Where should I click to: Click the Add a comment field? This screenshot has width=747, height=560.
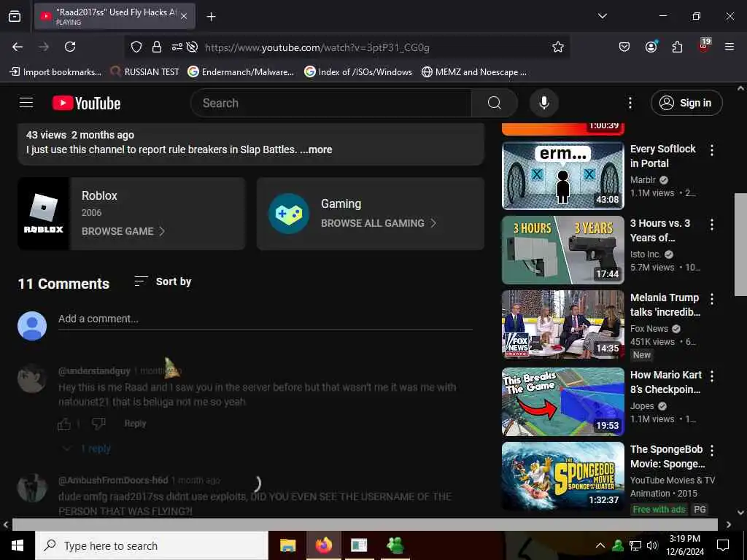[266, 319]
